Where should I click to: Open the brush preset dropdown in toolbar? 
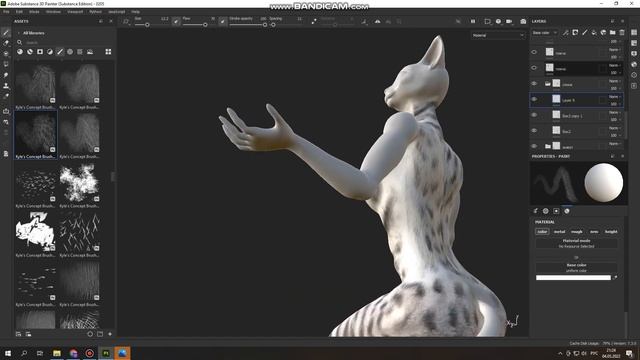click(127, 21)
